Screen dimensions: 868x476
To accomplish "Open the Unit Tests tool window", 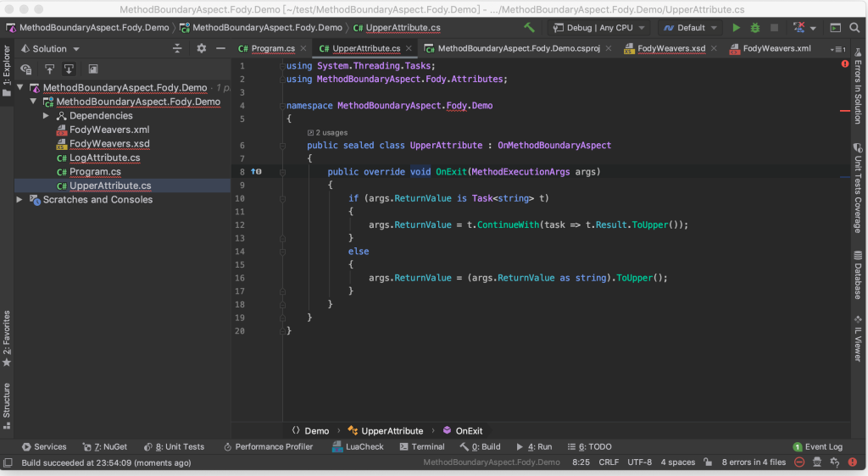I will pos(174,446).
